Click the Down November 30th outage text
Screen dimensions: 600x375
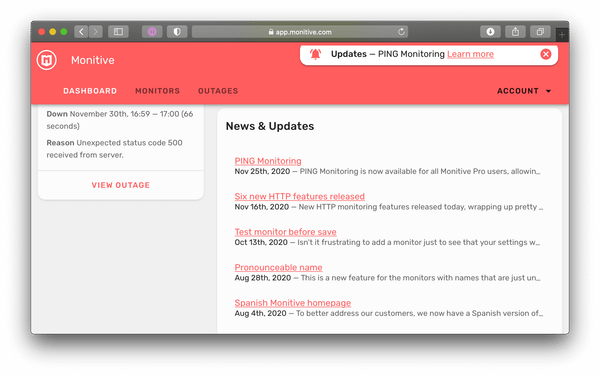click(x=120, y=120)
